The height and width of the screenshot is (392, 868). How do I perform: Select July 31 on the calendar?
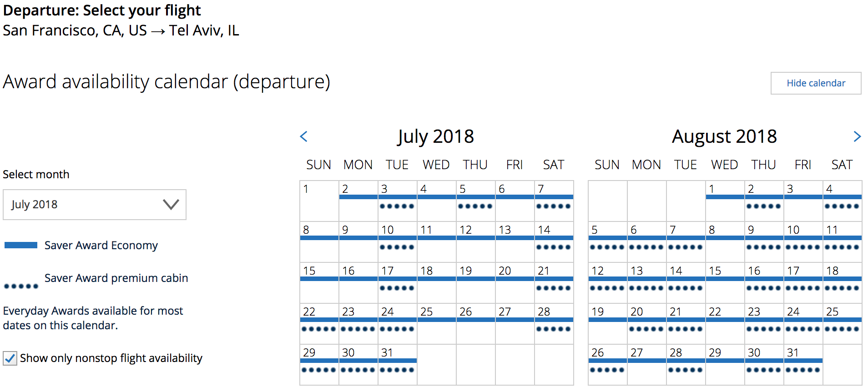click(x=397, y=364)
